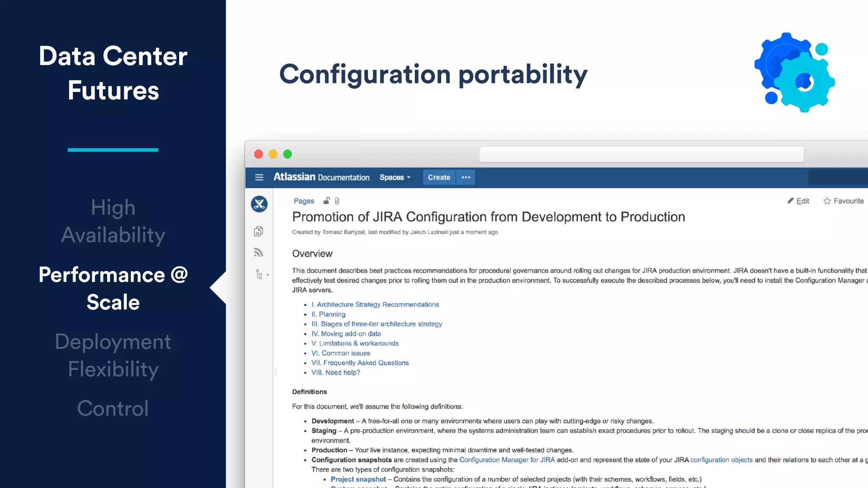Open configuration objects link
Image resolution: width=868 pixels, height=488 pixels.
721,460
